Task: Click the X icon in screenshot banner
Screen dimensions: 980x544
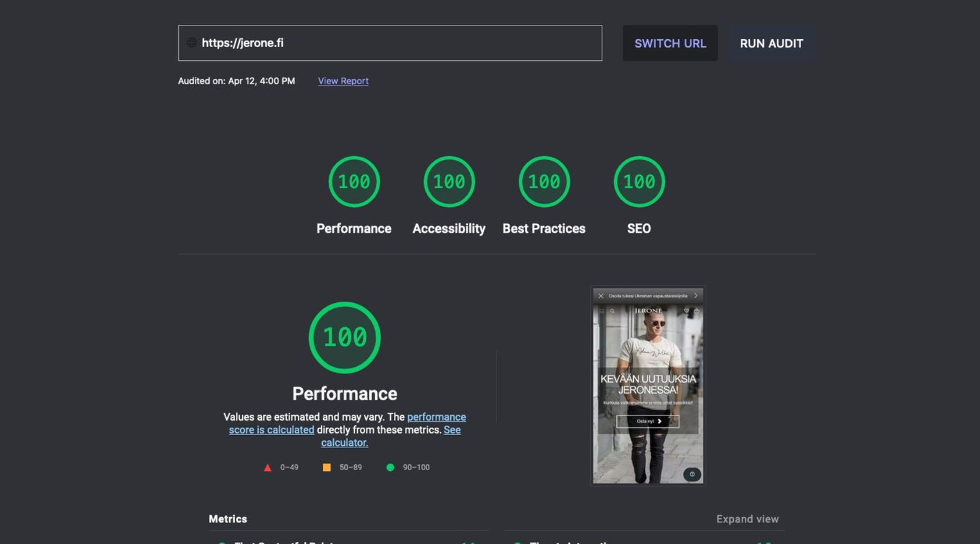Action: pyautogui.click(x=601, y=296)
